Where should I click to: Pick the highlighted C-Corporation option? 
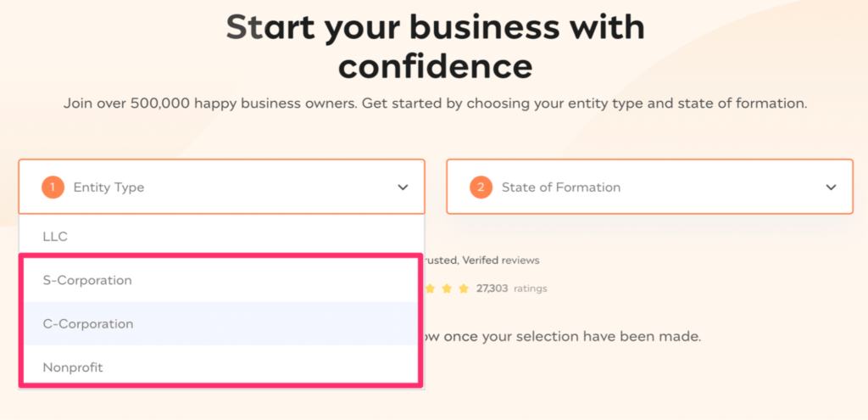click(x=220, y=323)
